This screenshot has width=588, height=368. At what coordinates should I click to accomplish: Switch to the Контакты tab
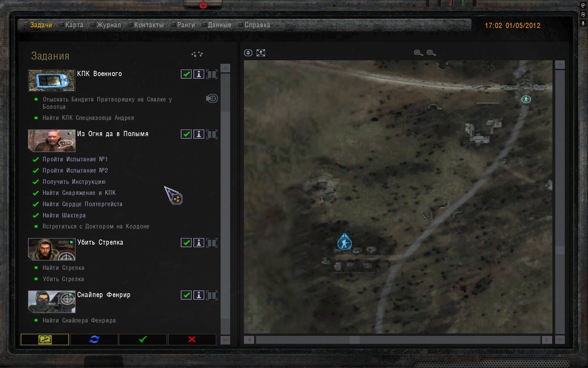[x=149, y=25]
